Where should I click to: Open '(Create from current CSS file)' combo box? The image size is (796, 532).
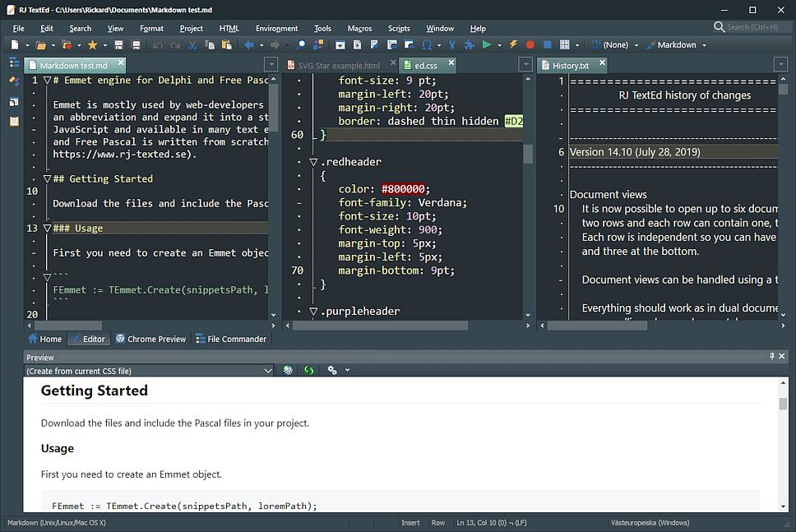point(150,371)
